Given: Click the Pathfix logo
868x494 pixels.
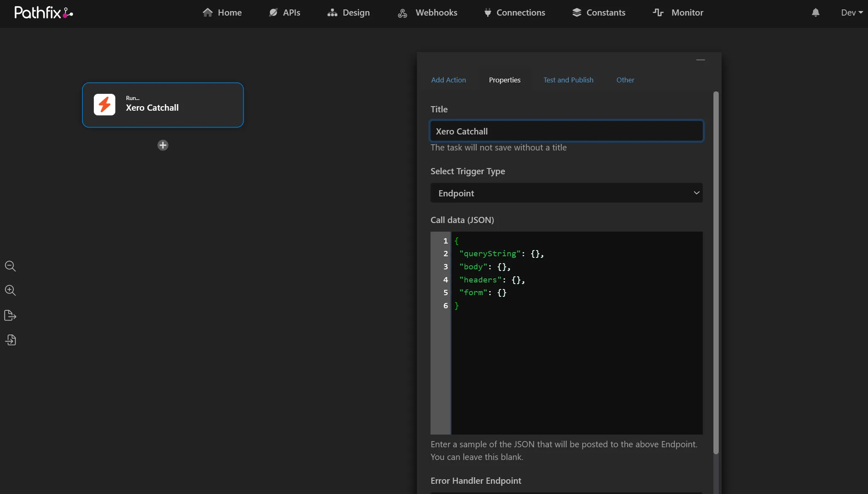Looking at the screenshot, I should click(43, 13).
